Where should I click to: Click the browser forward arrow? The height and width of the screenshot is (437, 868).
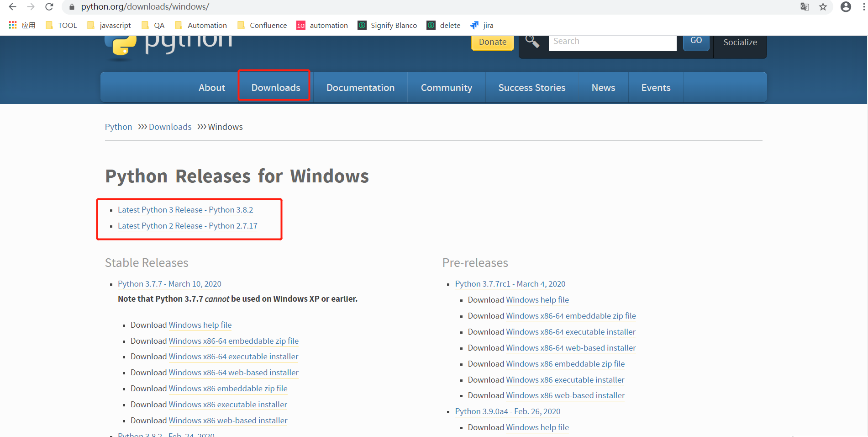[x=31, y=7]
